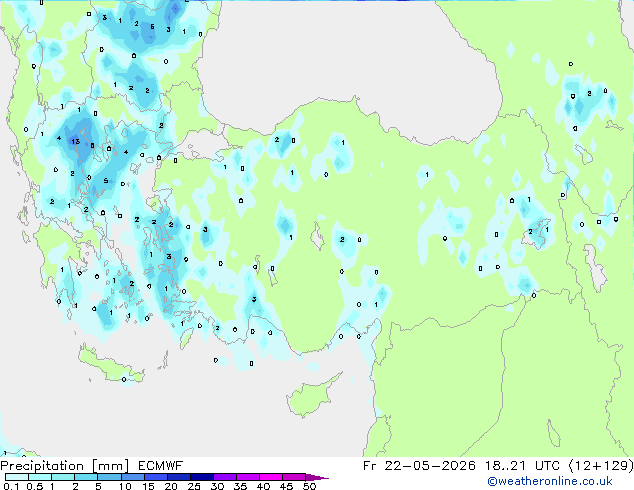Click the "15" legend scale label
The height and width of the screenshot is (490, 634).
click(148, 486)
